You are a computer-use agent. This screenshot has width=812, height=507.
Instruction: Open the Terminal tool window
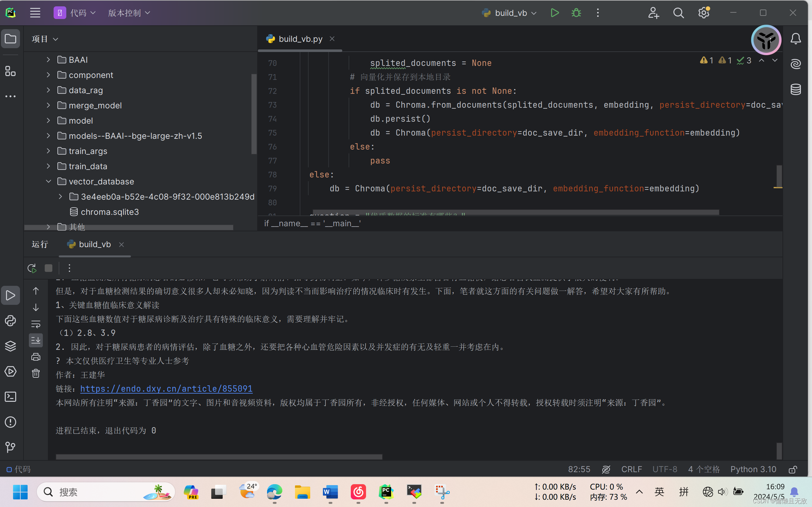click(x=10, y=397)
